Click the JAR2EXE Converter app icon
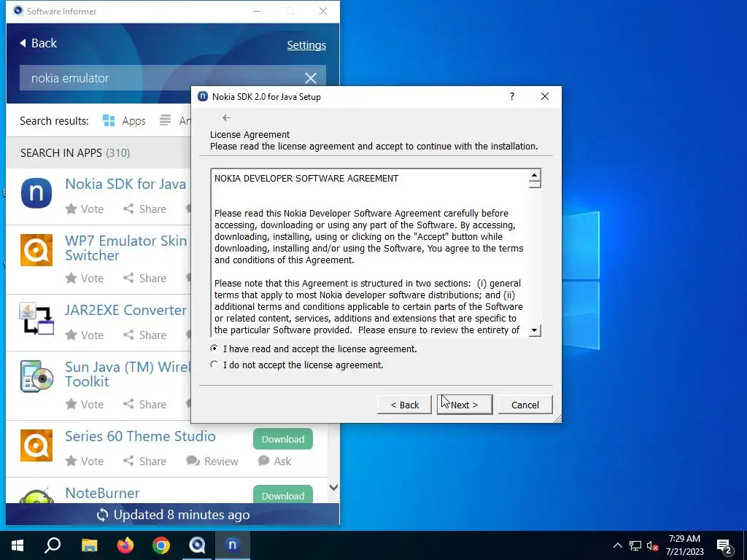 coord(36,319)
